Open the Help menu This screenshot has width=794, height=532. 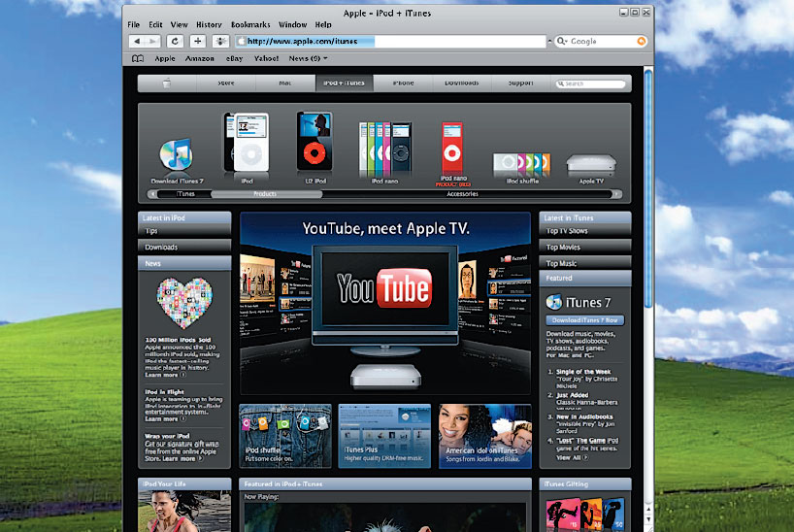pos(323,24)
